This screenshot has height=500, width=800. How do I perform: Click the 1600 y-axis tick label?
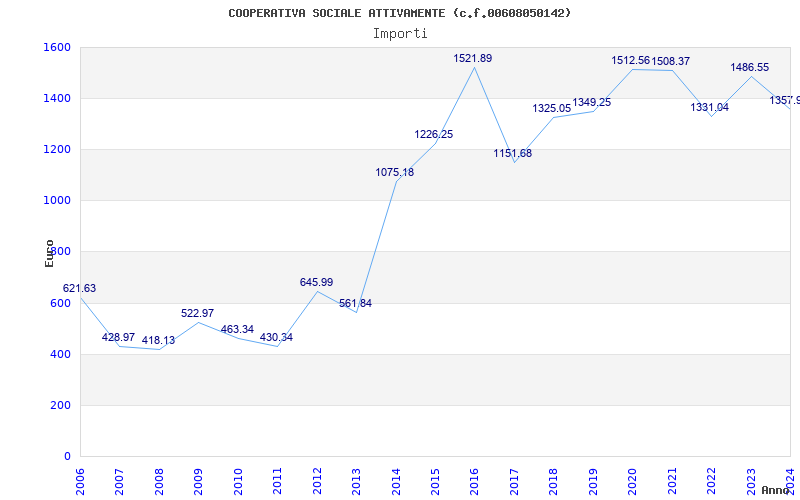tap(57, 47)
